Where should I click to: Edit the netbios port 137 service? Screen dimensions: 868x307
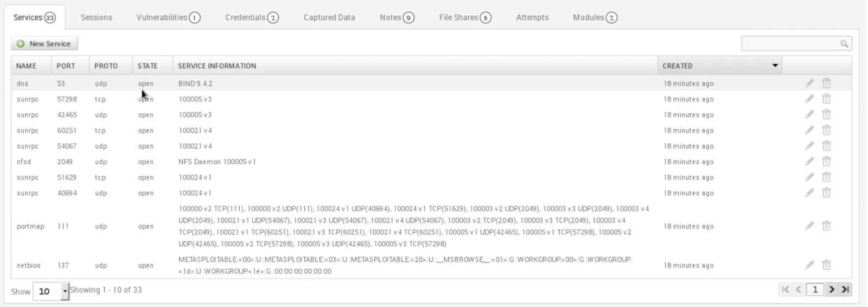tap(809, 265)
